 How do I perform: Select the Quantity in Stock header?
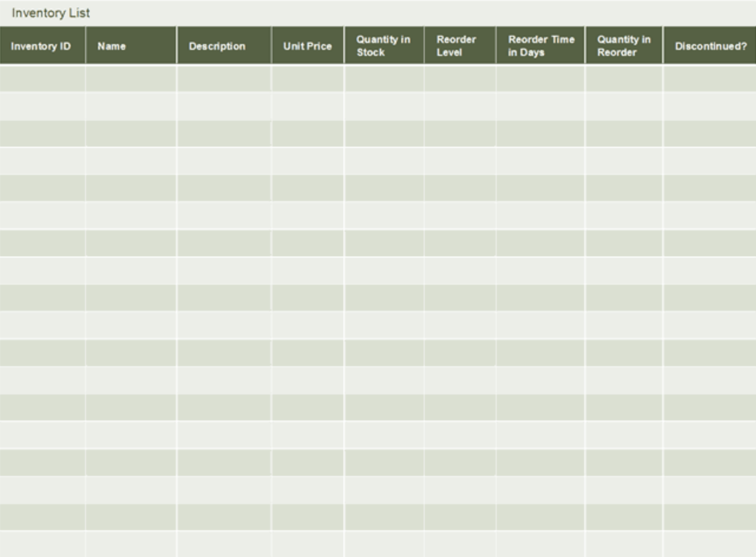pos(383,45)
